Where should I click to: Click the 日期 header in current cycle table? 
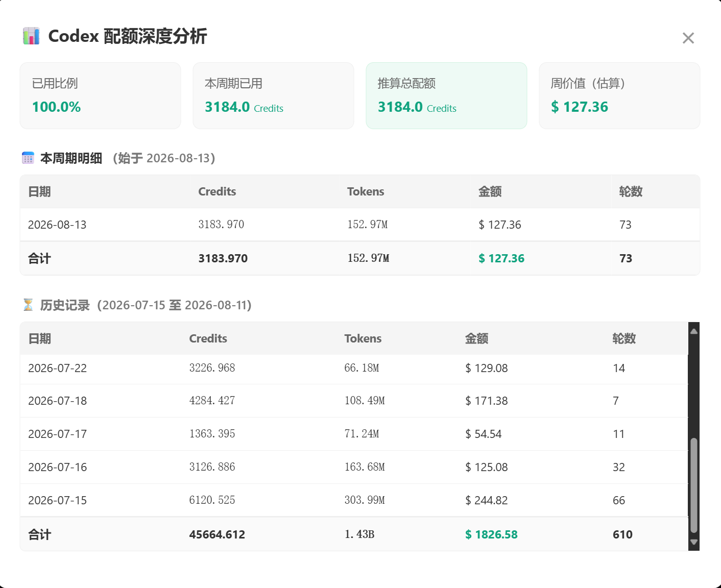click(x=39, y=192)
